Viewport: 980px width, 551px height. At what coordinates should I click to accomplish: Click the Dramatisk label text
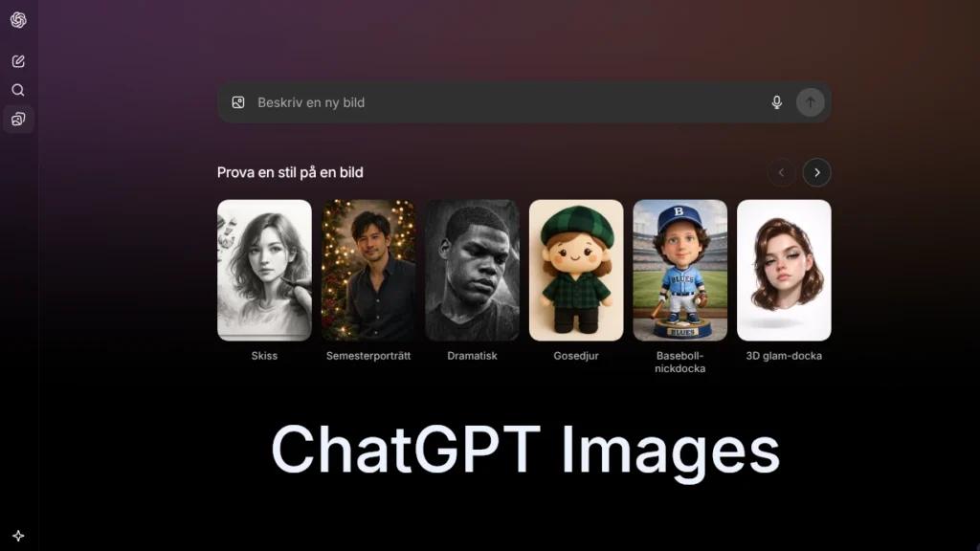coord(472,355)
